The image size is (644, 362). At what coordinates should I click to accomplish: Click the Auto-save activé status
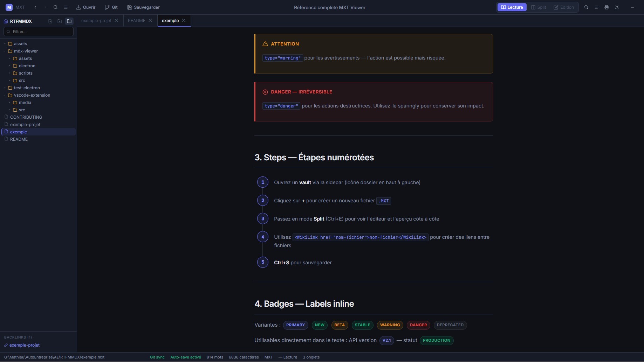(186, 357)
